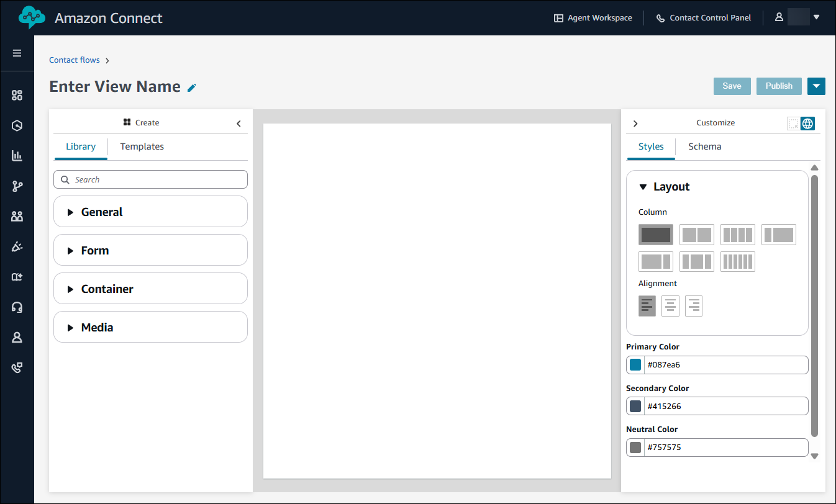Open the Schema tab
Image resolution: width=836 pixels, height=504 pixels.
(705, 146)
